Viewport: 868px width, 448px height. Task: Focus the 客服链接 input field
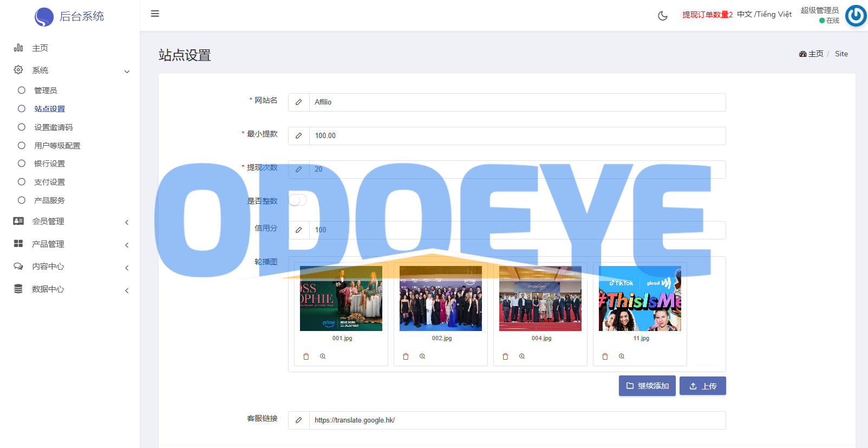[517, 420]
